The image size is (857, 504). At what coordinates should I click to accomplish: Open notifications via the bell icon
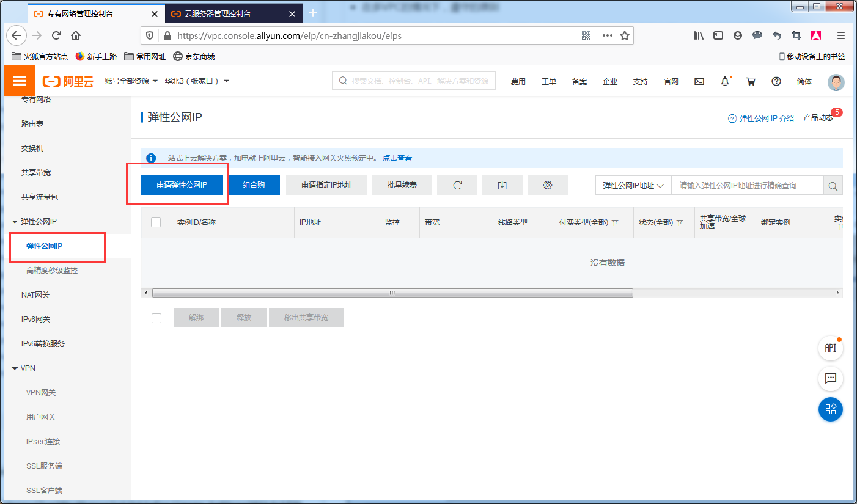click(725, 81)
